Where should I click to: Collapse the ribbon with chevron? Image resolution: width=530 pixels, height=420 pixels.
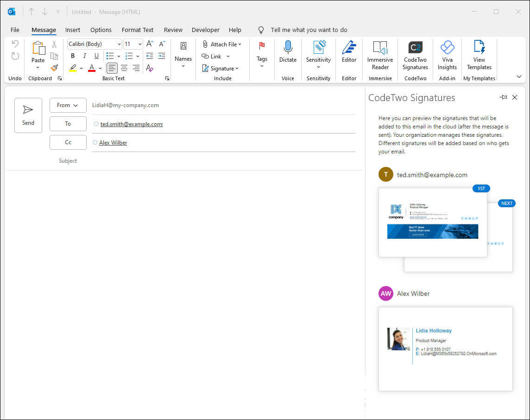click(519, 77)
